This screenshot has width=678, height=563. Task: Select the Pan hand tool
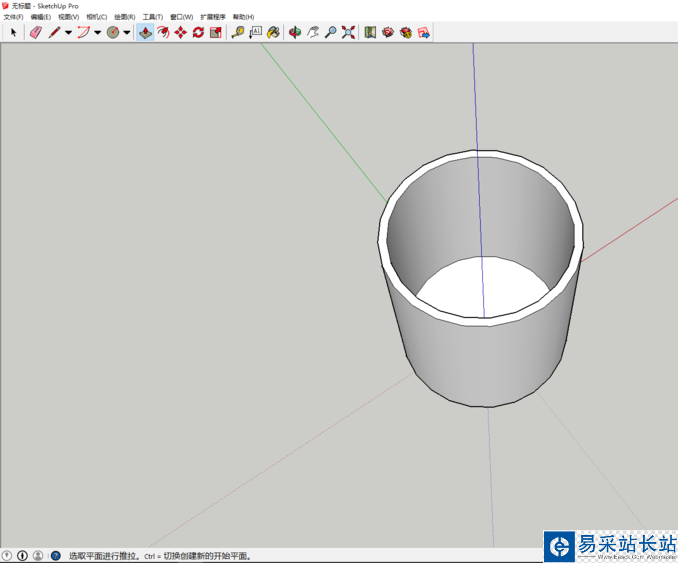coord(312,32)
